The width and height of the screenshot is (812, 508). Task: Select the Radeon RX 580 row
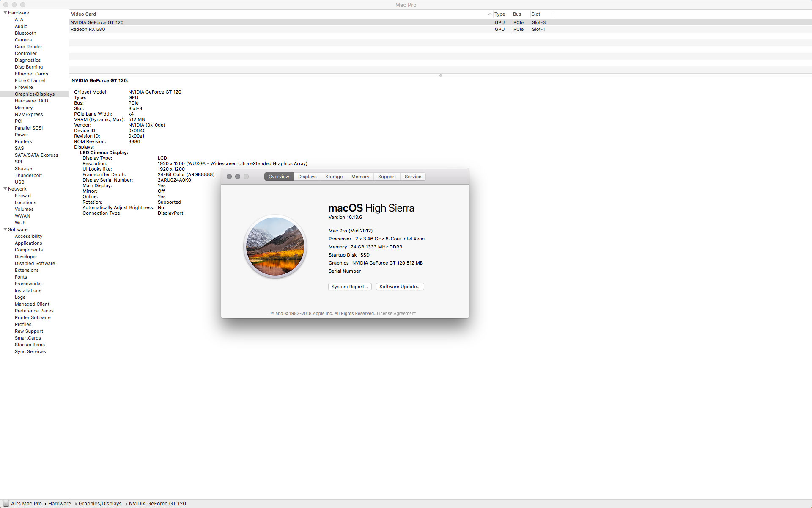tap(88, 29)
